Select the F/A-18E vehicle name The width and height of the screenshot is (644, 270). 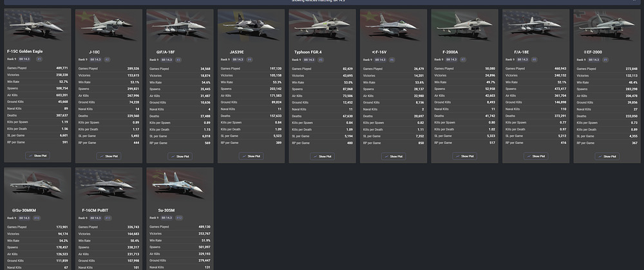click(x=522, y=52)
